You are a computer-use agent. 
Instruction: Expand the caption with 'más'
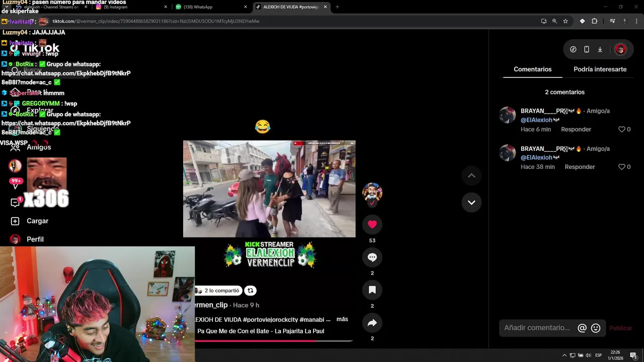(x=342, y=319)
